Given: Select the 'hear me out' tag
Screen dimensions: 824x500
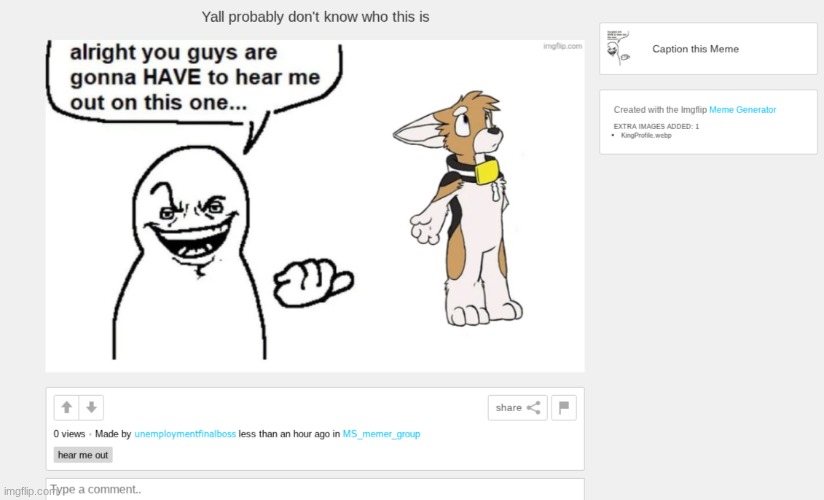Looking at the screenshot, I should point(83,455).
